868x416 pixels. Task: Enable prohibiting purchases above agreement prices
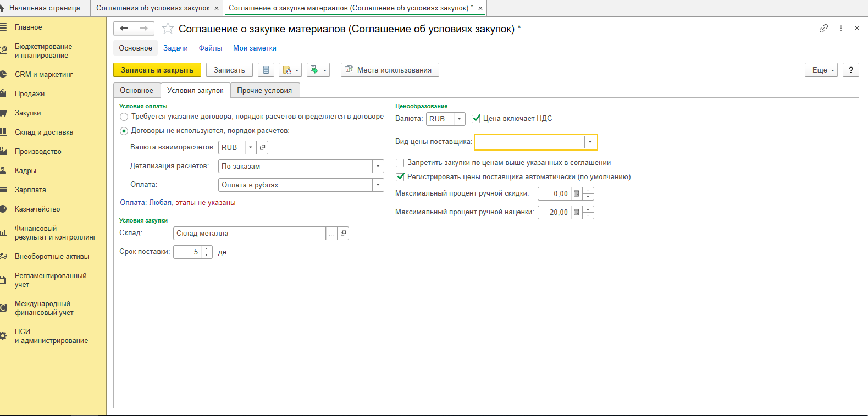click(400, 163)
